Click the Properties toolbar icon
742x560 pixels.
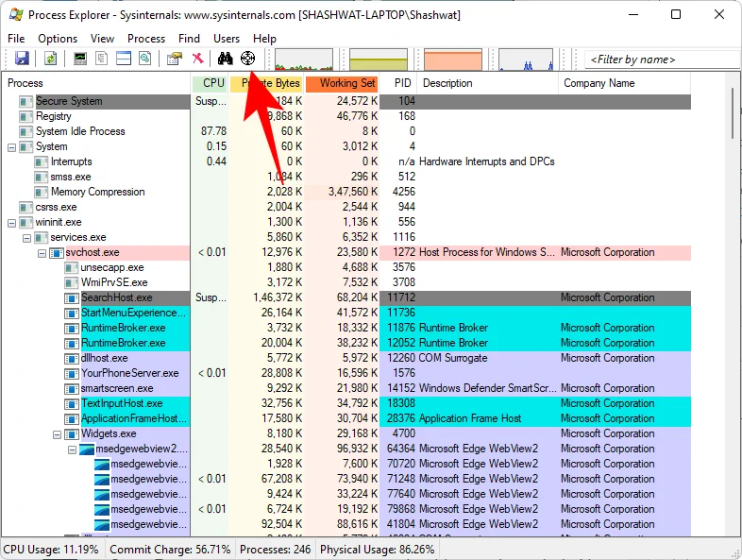174,59
